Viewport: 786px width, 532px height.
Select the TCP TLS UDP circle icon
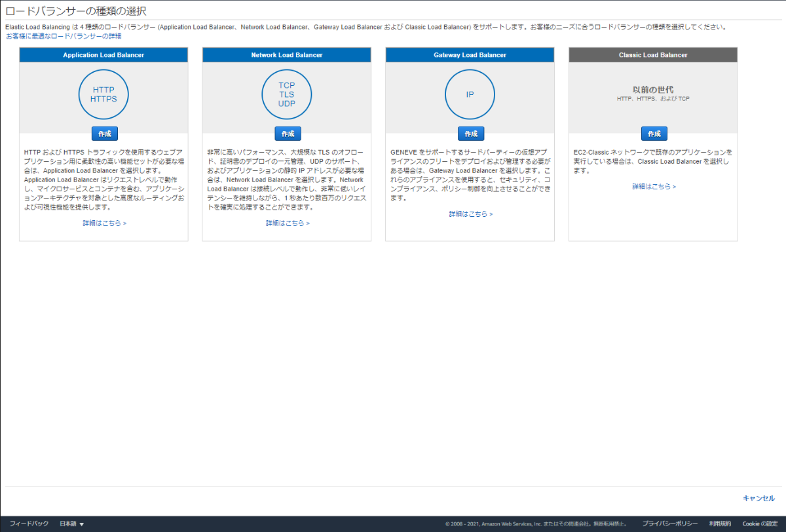click(287, 94)
